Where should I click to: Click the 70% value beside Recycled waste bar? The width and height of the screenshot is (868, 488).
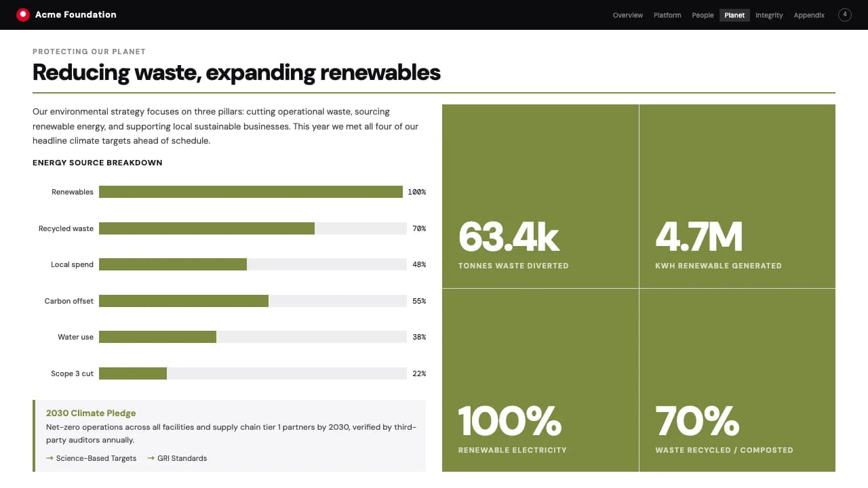419,228
